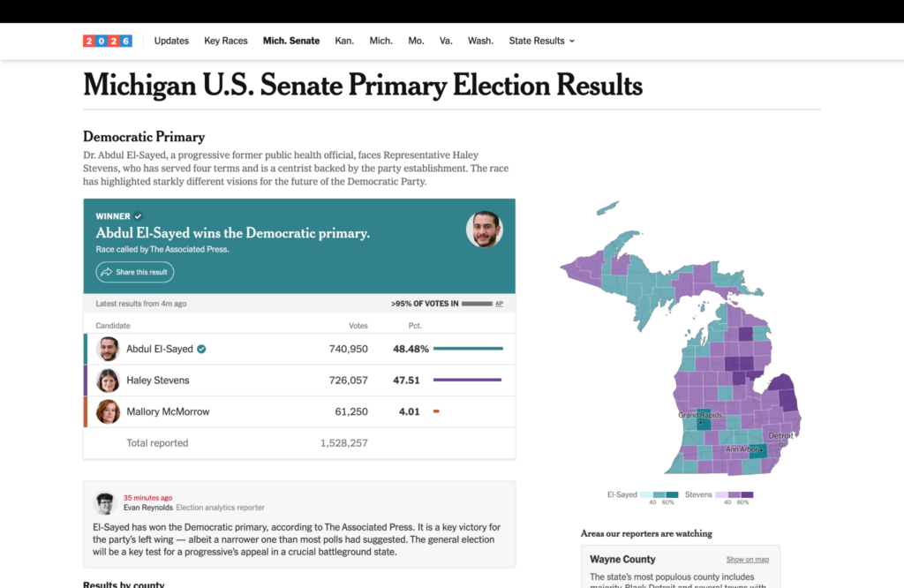
Task: Select the Kan. nav item
Action: 344,41
